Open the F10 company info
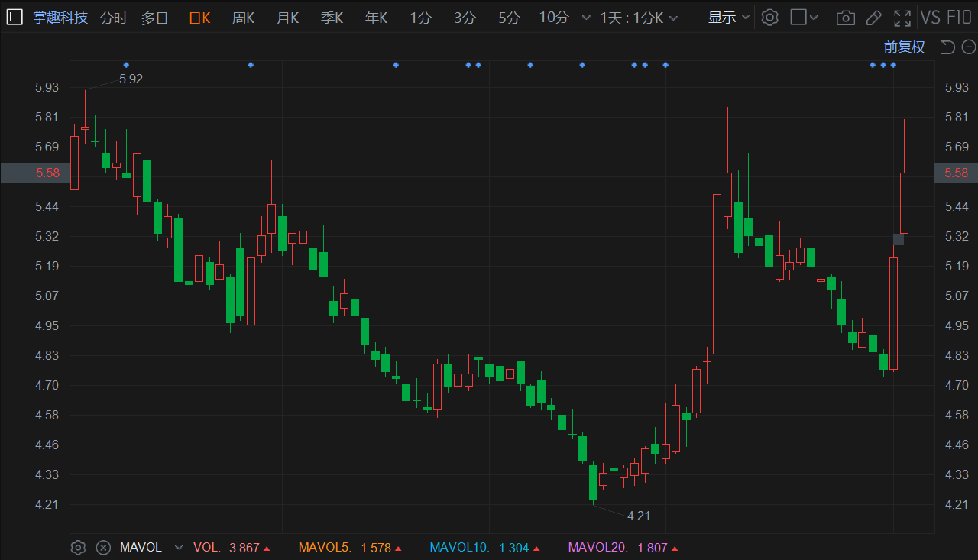This screenshot has width=978, height=560. tap(959, 18)
